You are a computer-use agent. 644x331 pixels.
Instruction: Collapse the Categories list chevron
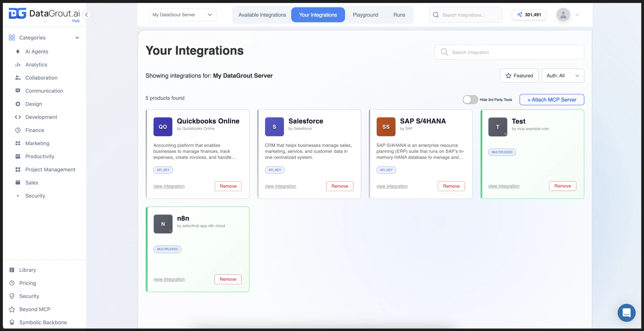(x=77, y=38)
